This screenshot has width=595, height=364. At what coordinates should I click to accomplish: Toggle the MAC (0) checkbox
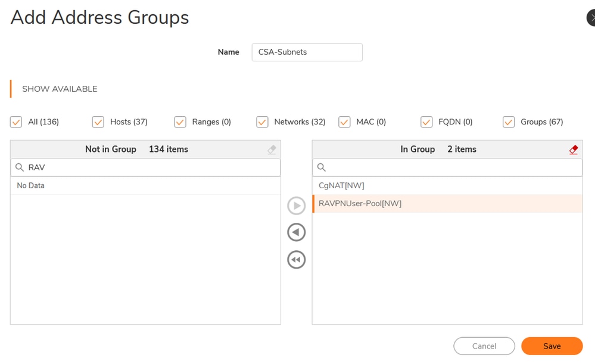click(x=344, y=122)
